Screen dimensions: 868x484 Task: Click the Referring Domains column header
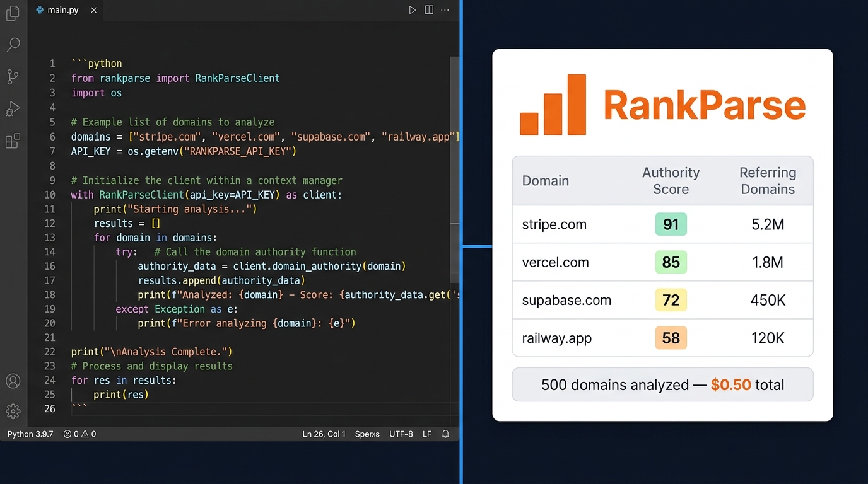768,181
